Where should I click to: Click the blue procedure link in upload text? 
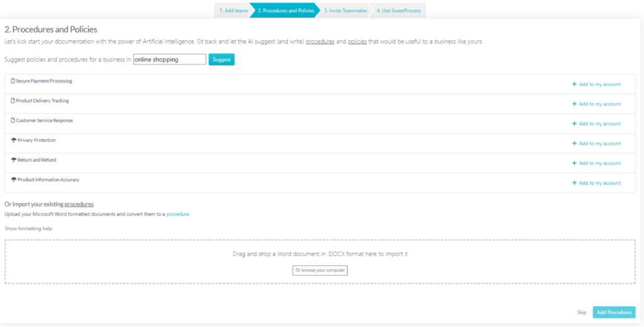178,214
